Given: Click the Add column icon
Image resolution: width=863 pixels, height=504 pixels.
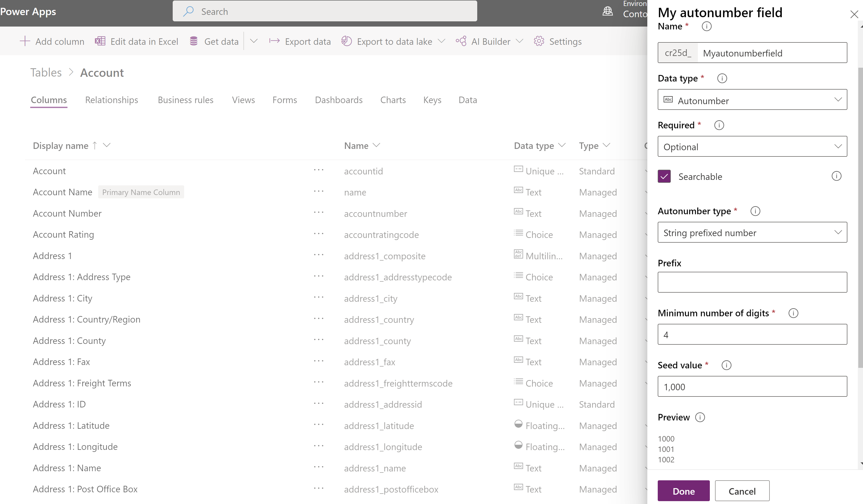Looking at the screenshot, I should click(24, 41).
